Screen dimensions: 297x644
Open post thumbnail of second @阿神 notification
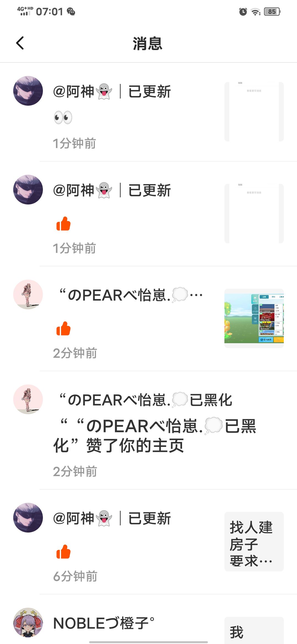254,214
